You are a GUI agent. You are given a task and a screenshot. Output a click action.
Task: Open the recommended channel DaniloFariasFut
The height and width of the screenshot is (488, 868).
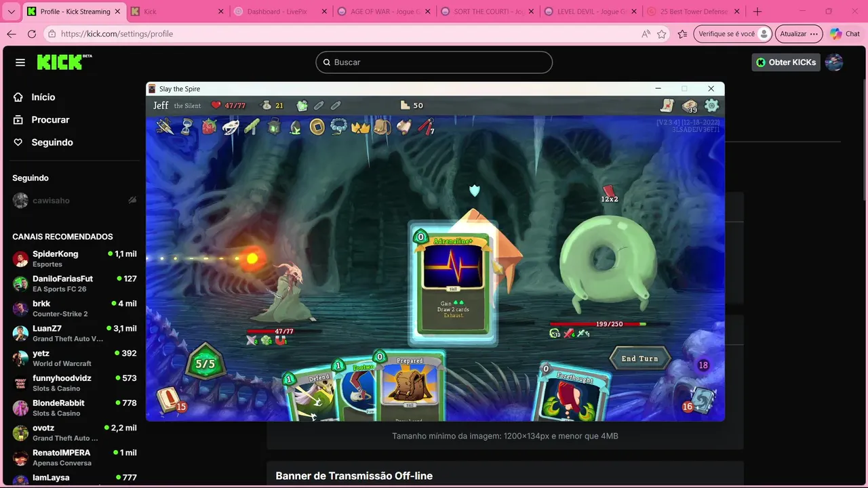75,283
